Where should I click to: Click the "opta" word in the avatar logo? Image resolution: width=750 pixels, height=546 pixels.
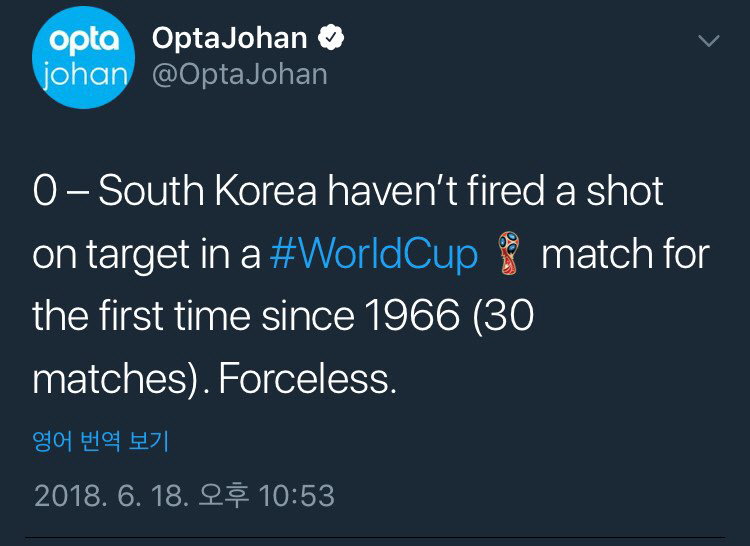(x=84, y=40)
